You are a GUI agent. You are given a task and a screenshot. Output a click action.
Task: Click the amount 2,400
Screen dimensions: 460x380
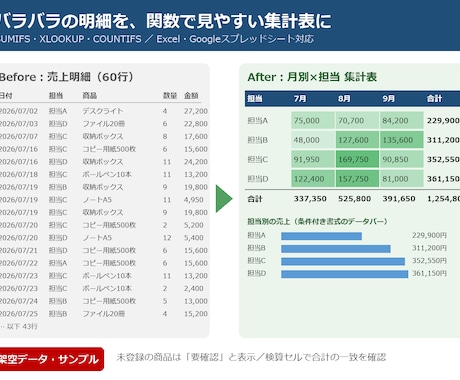click(194, 288)
